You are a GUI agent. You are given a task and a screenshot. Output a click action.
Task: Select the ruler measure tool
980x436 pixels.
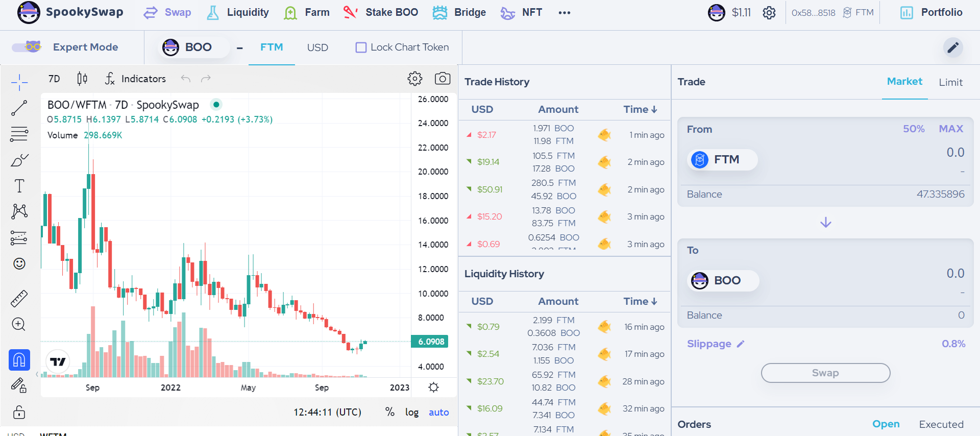point(19,299)
